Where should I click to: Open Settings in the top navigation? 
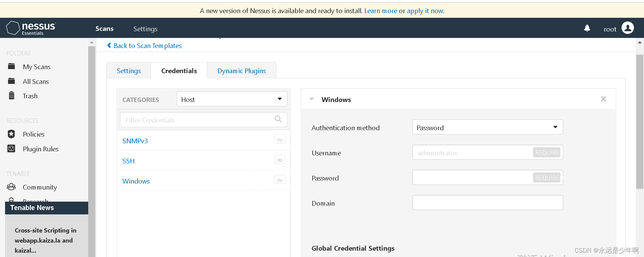click(x=146, y=29)
